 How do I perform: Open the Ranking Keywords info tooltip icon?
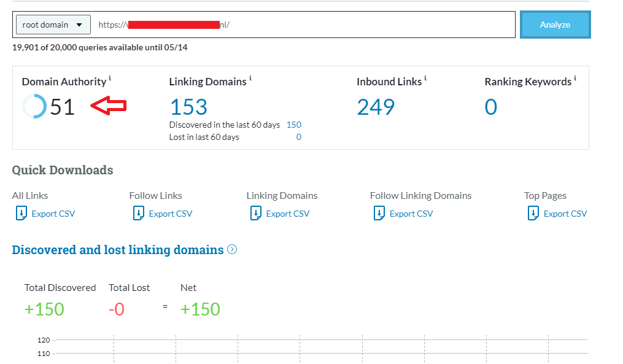tap(575, 77)
